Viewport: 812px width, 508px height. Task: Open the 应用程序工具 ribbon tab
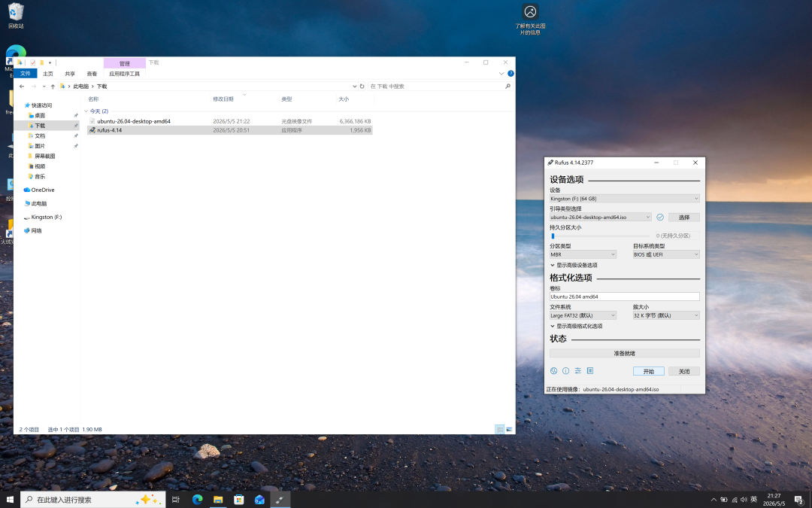point(124,74)
